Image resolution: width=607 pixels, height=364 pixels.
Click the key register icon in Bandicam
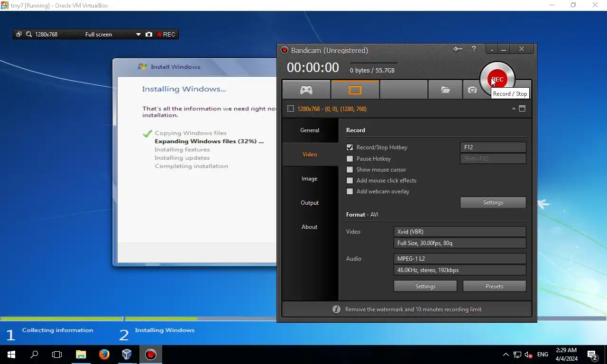(x=458, y=49)
